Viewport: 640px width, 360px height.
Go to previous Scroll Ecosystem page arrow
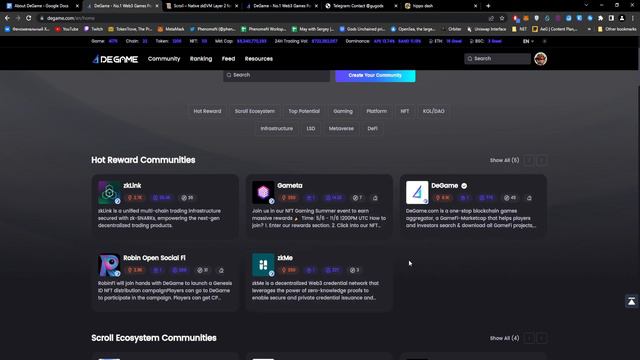click(x=529, y=338)
